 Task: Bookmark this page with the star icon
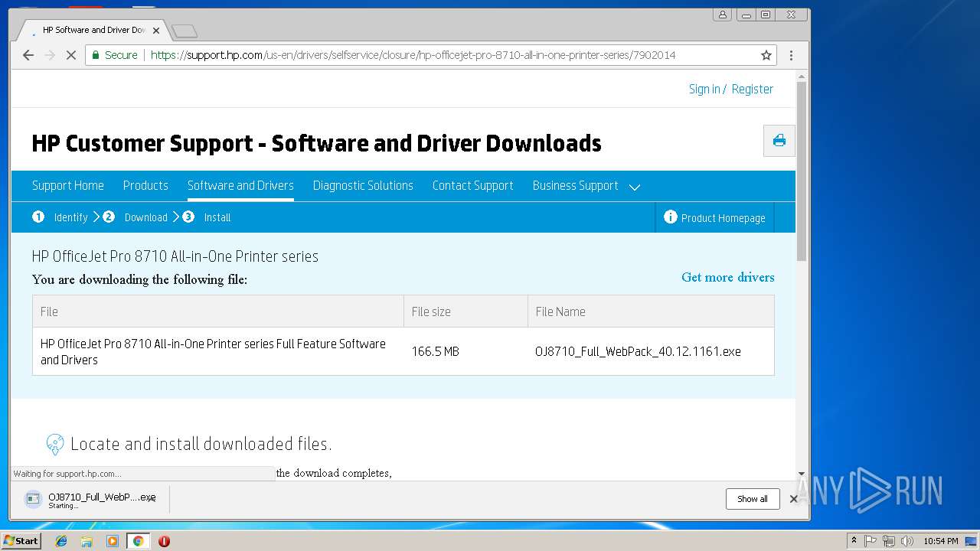click(766, 55)
